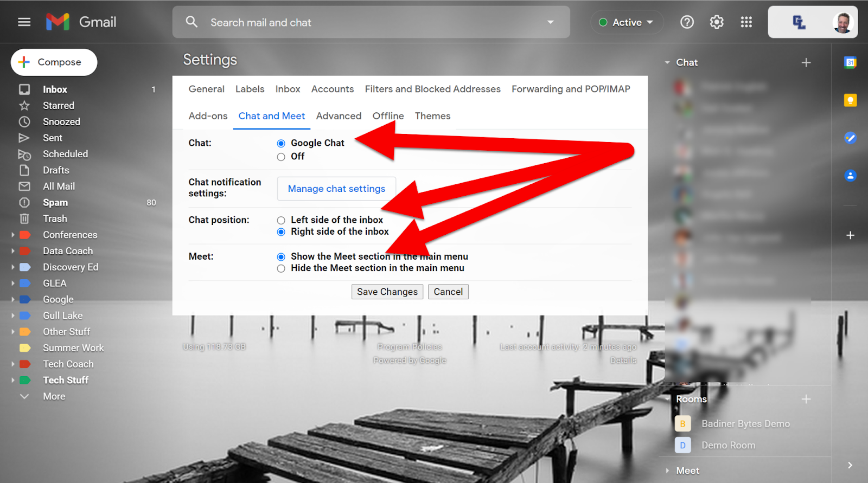Expand the Conferences label
Screen dimensions: 868x483
[x=13, y=235]
